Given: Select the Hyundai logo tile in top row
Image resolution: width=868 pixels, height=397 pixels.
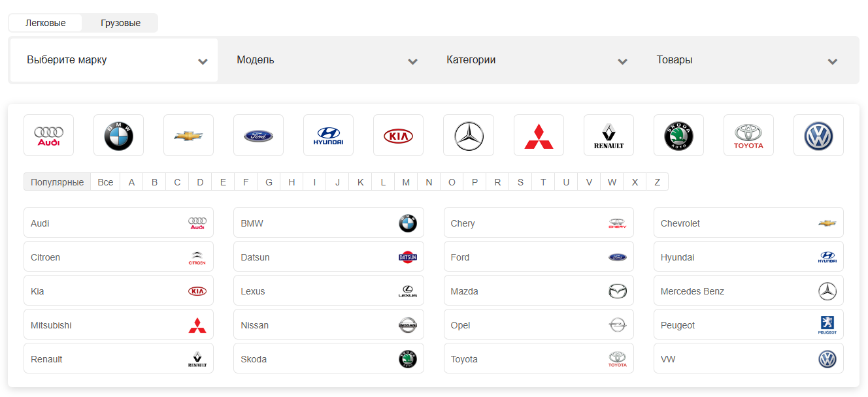Looking at the screenshot, I should point(328,135).
